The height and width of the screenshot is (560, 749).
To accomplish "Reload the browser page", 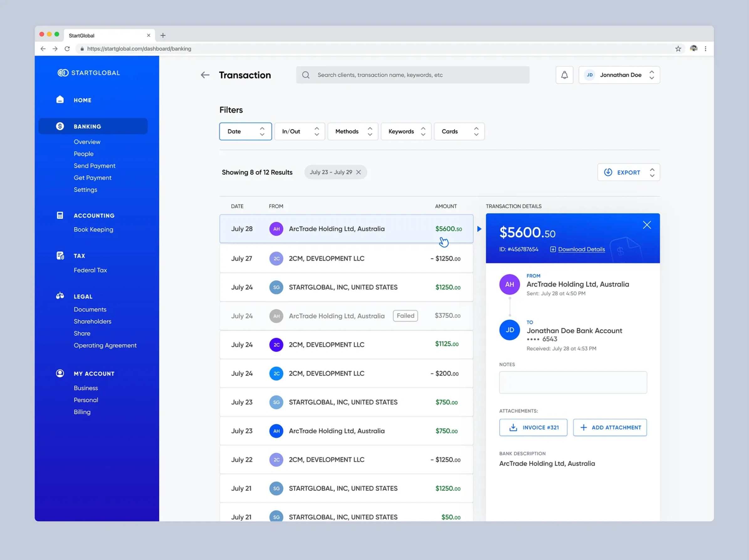I will click(x=67, y=49).
